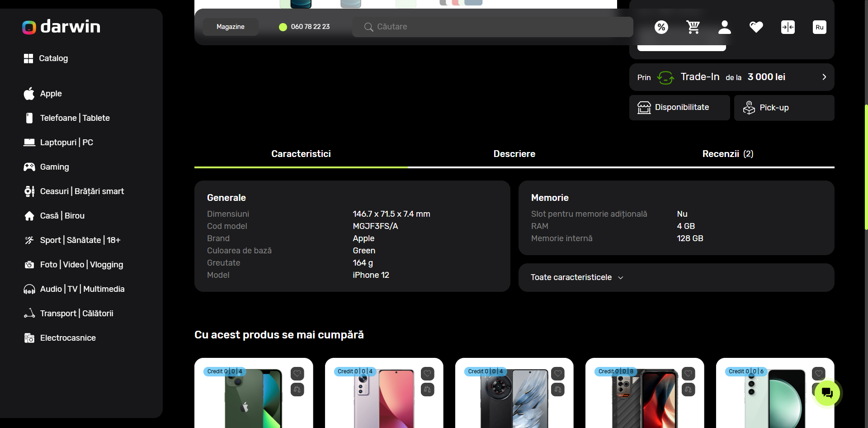Add green iPhone card to favorites
Screen dimensions: 868x428
(x=297, y=374)
